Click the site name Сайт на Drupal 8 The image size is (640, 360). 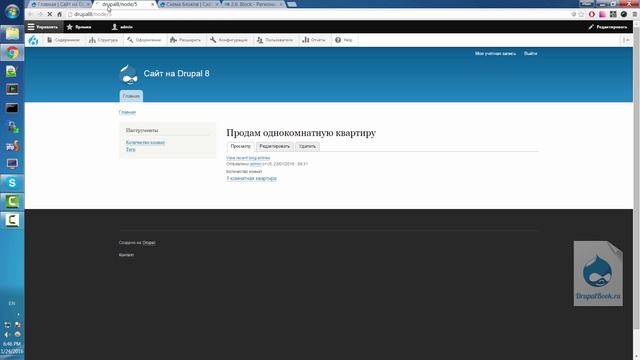click(x=176, y=73)
